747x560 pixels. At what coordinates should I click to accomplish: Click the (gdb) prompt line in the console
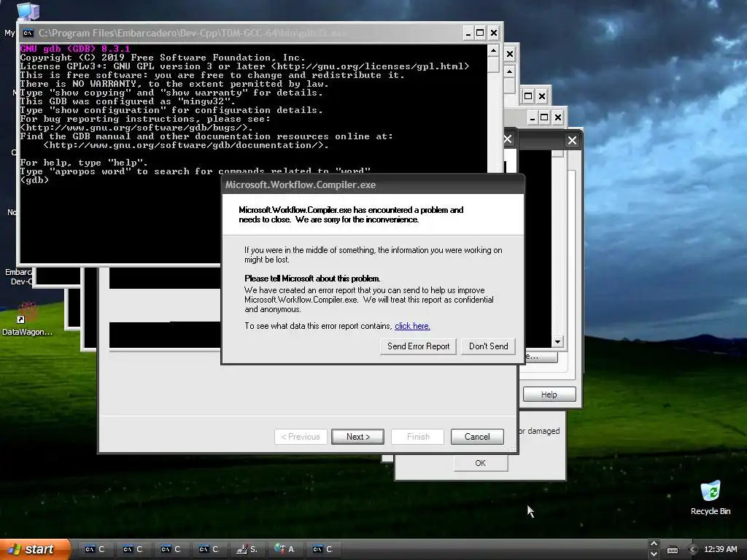[34, 180]
